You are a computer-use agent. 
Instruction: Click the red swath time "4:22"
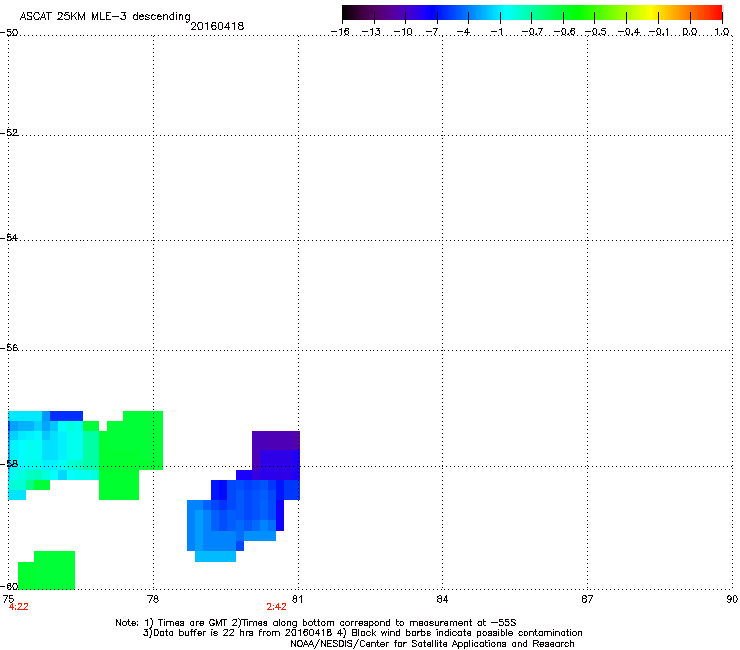coord(18,607)
